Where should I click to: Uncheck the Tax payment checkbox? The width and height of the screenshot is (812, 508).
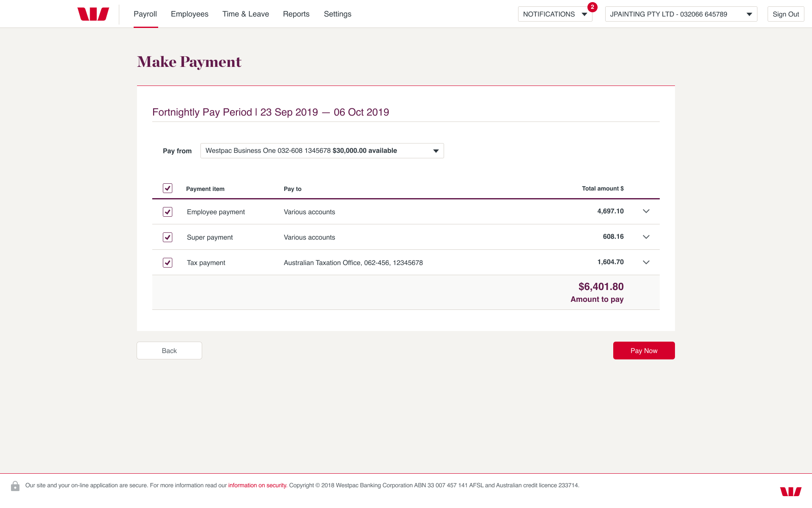pyautogui.click(x=167, y=262)
